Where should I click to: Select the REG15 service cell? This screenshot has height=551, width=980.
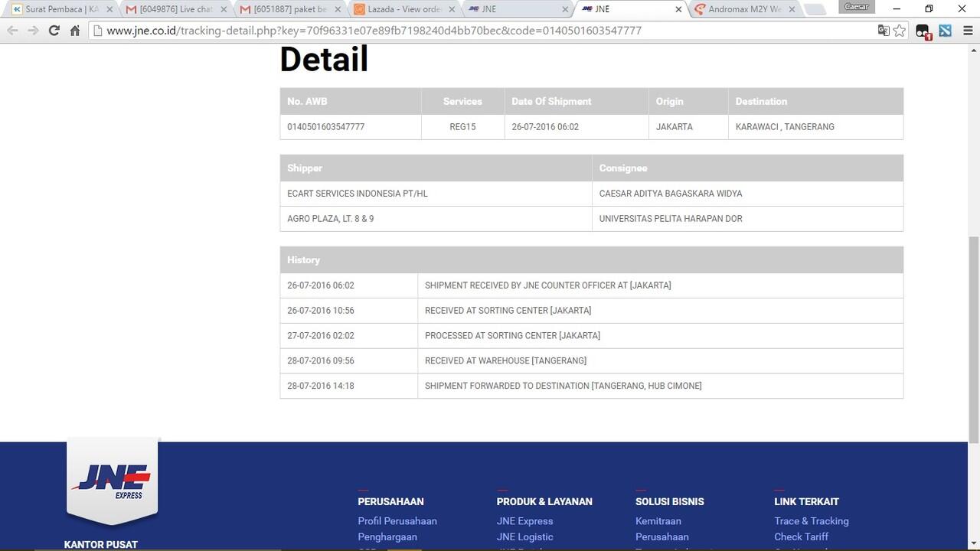click(462, 127)
